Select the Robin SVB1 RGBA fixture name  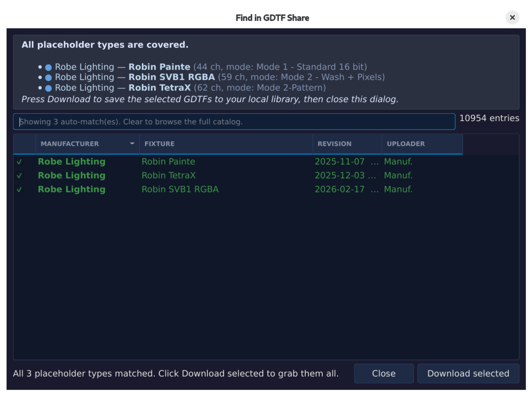[180, 189]
